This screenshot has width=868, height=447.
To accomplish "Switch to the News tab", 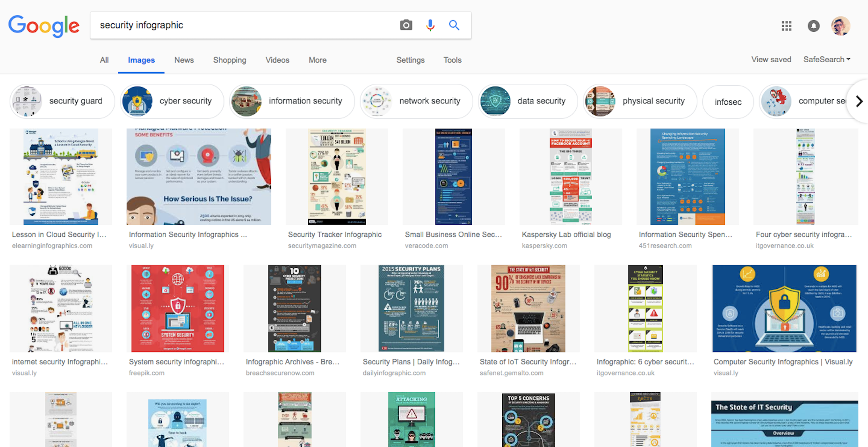I will (x=184, y=60).
